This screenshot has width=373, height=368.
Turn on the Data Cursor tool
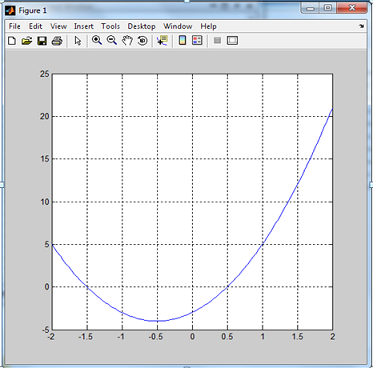click(x=162, y=41)
